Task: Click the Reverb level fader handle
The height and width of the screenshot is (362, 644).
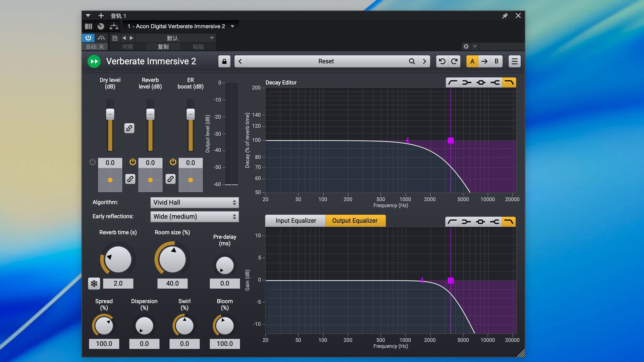Action: point(150,114)
